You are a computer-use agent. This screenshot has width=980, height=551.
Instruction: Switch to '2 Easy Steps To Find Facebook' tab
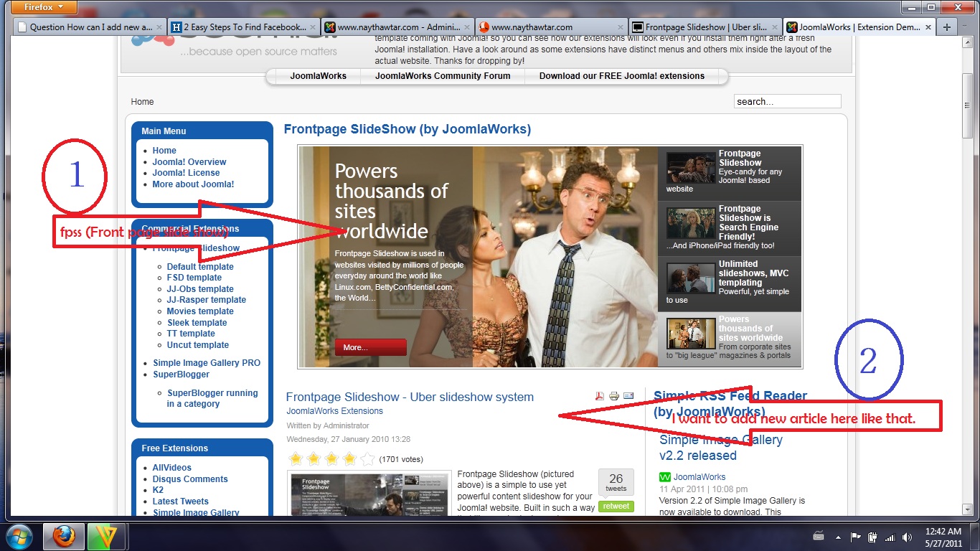(244, 27)
